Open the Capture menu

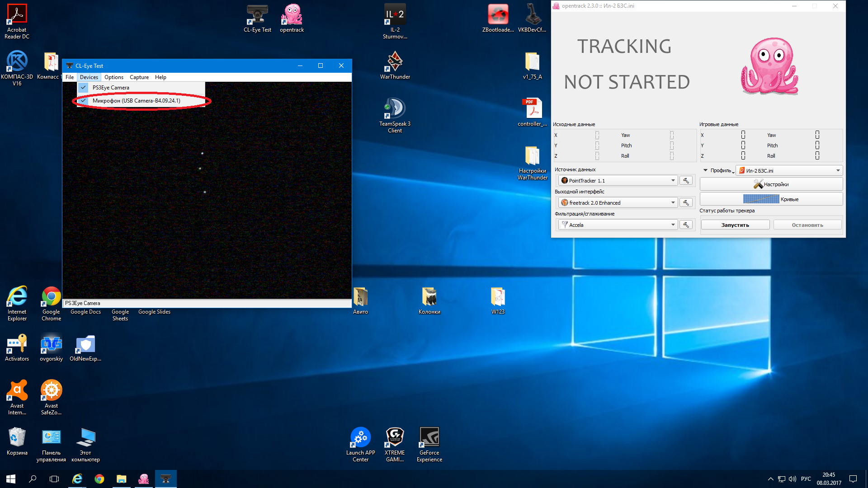click(x=139, y=77)
